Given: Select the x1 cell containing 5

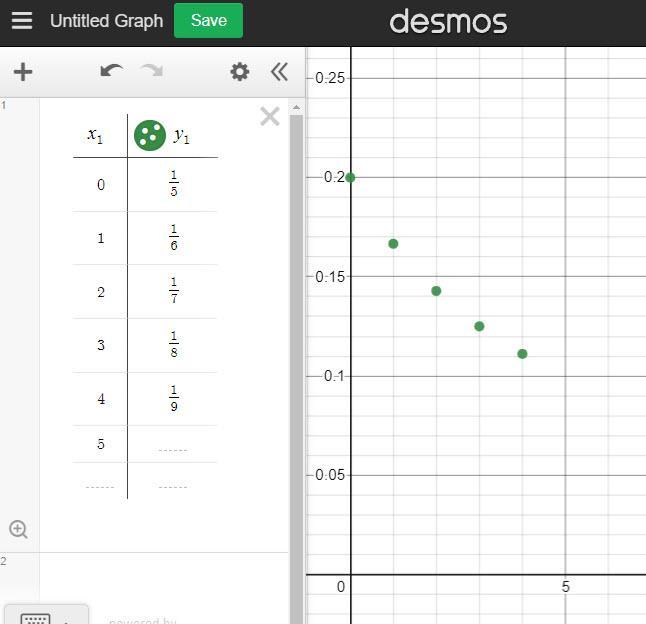Looking at the screenshot, I should [101, 444].
